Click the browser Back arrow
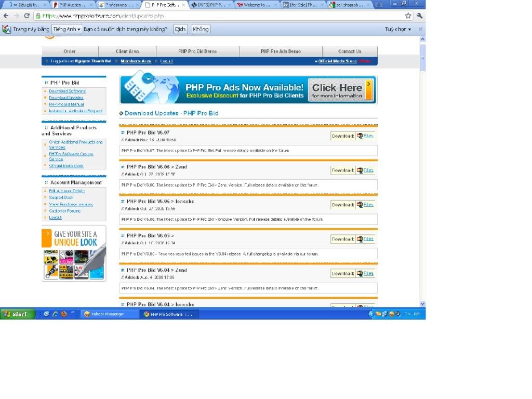The image size is (532, 399). [6, 16]
